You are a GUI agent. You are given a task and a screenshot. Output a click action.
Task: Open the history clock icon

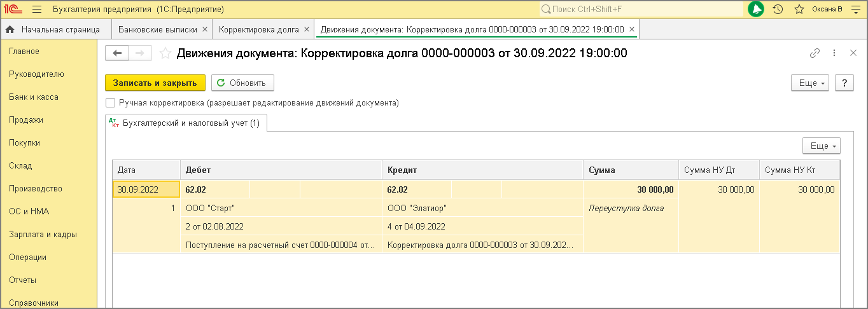coord(778,10)
